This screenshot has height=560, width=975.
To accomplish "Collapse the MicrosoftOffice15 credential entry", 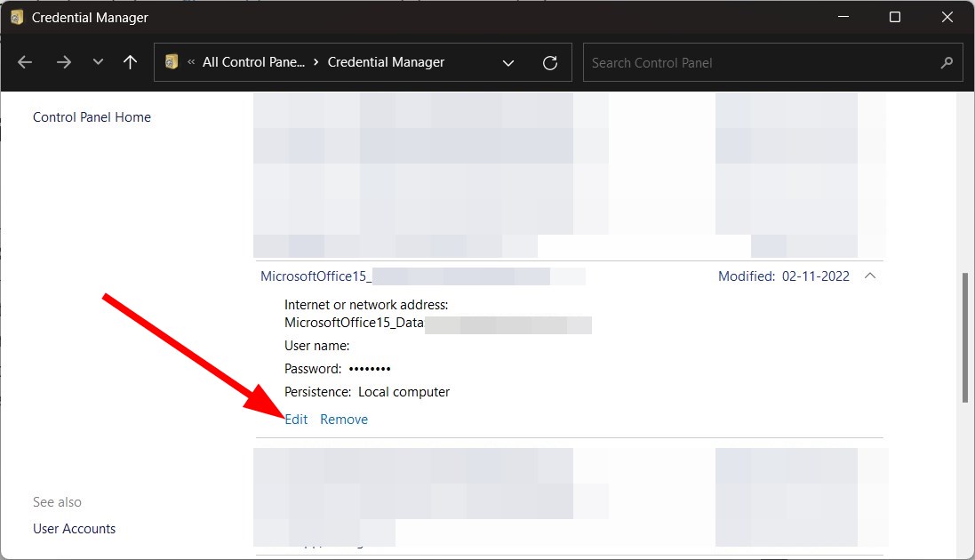I will (870, 276).
